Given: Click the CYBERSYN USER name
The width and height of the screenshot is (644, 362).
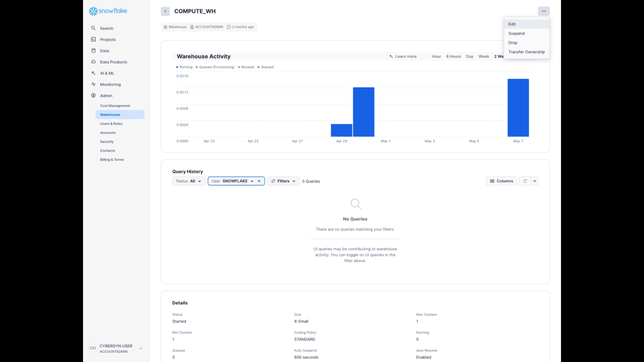Looking at the screenshot, I should pos(116,346).
